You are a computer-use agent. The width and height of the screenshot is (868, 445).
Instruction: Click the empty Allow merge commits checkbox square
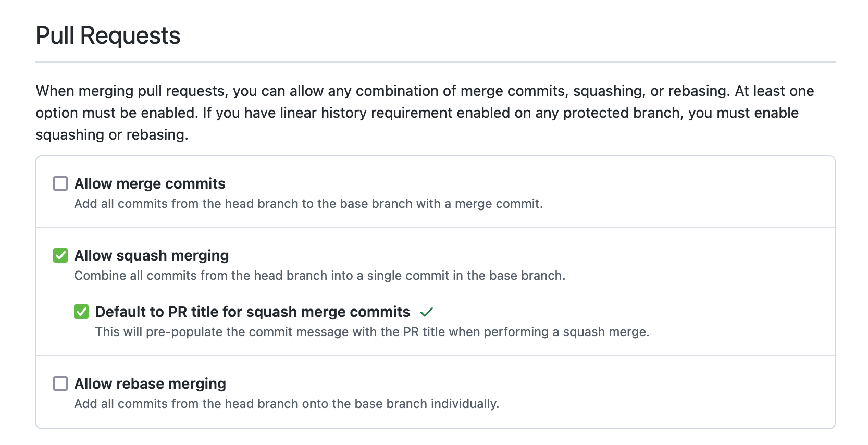click(x=60, y=183)
